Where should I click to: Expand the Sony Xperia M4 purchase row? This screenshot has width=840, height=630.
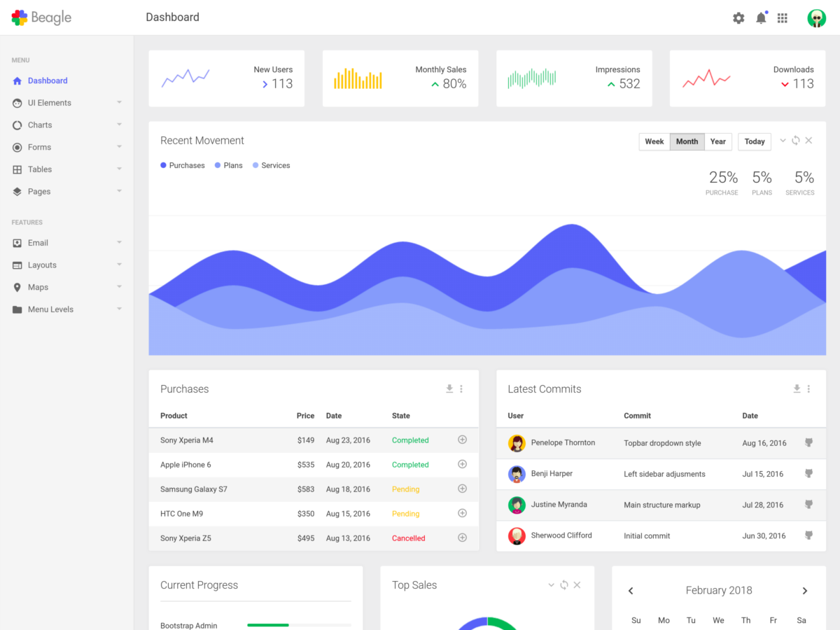[462, 440]
